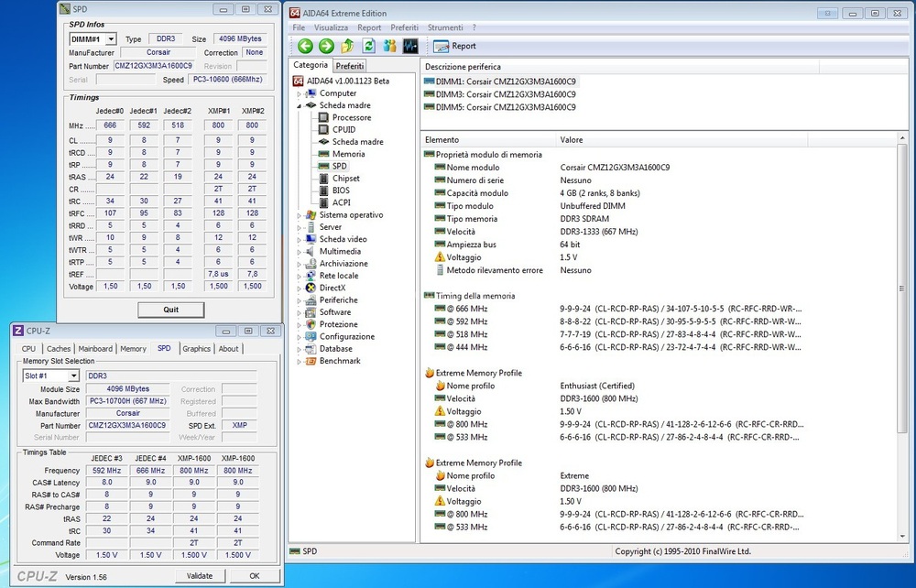The height and width of the screenshot is (588, 916).
Task: Click the Validate button in CPU-Z
Action: [x=200, y=576]
